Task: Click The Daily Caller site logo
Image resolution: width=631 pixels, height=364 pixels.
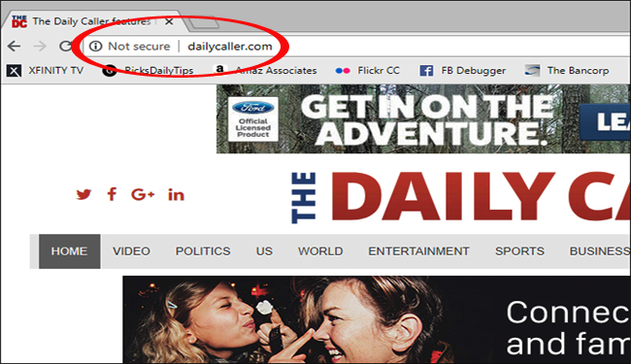Action: (x=461, y=197)
